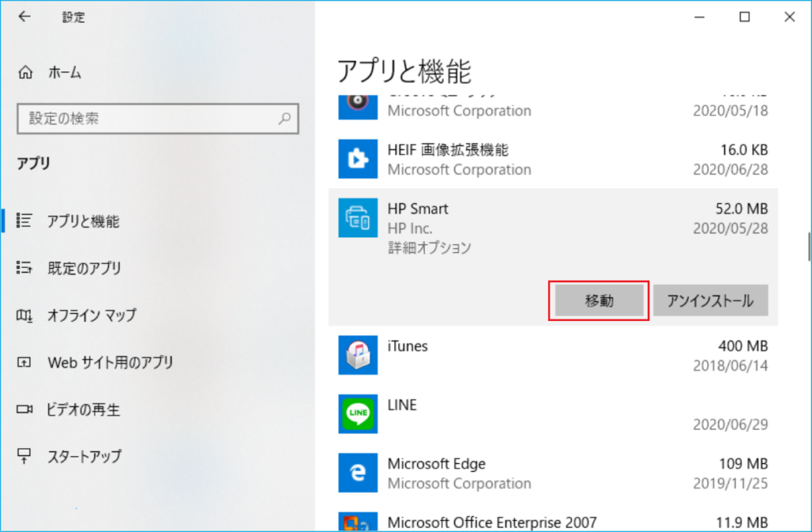This screenshot has width=812, height=532.
Task: Open the Home icon in sidebar
Action: pyautogui.click(x=25, y=72)
